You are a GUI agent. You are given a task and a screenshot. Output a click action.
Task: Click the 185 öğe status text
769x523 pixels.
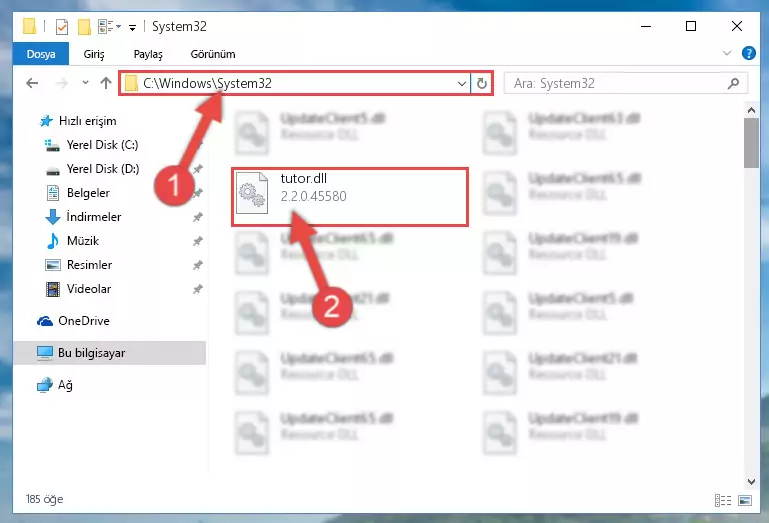[45, 499]
